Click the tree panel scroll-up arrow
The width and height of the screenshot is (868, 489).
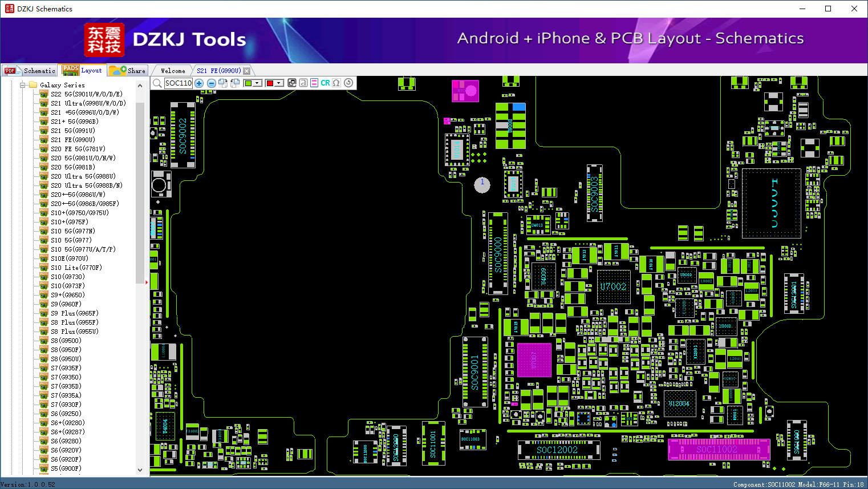[x=140, y=86]
